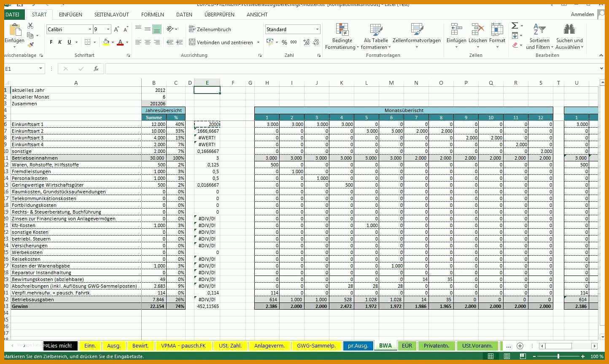This screenshot has width=609, height=364.
Task: Switch to page layout view
Action: 507,356
